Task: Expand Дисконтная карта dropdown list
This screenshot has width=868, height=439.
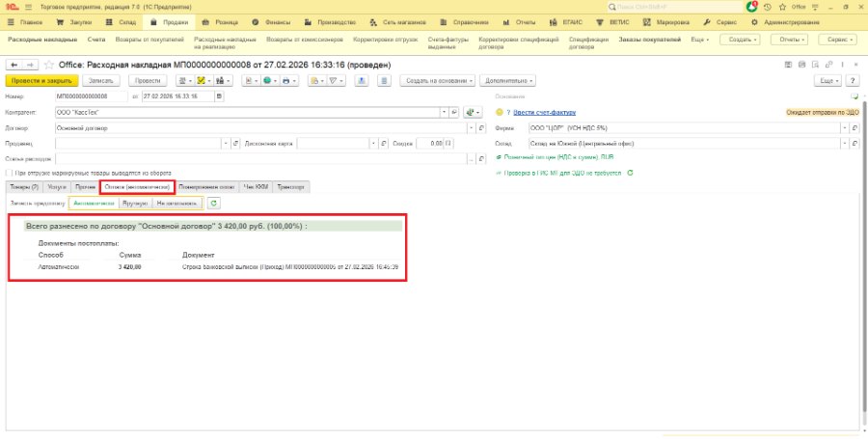Action: [x=373, y=144]
